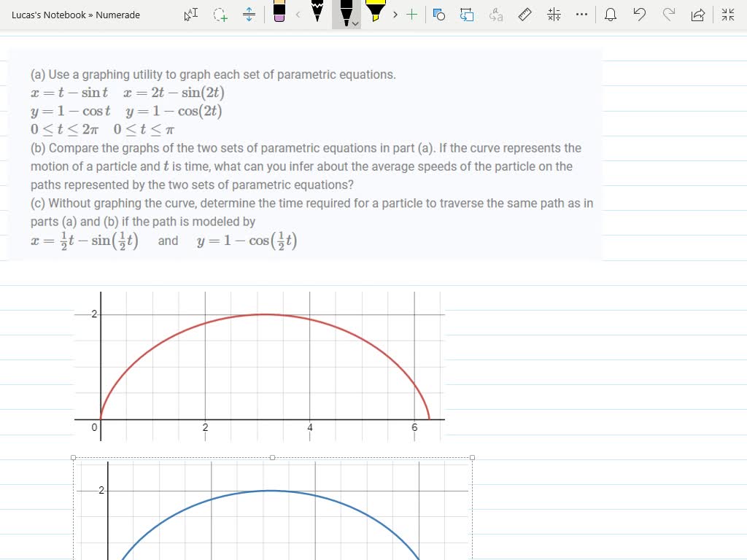This screenshot has width=747, height=560.
Task: Open the Shapes tool
Action: (x=438, y=15)
